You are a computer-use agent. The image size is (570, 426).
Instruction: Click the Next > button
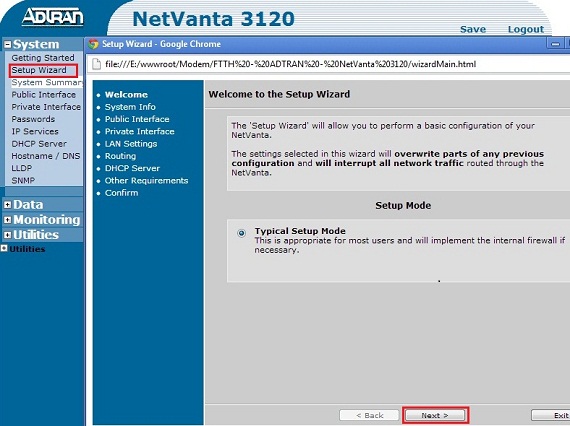coord(435,415)
